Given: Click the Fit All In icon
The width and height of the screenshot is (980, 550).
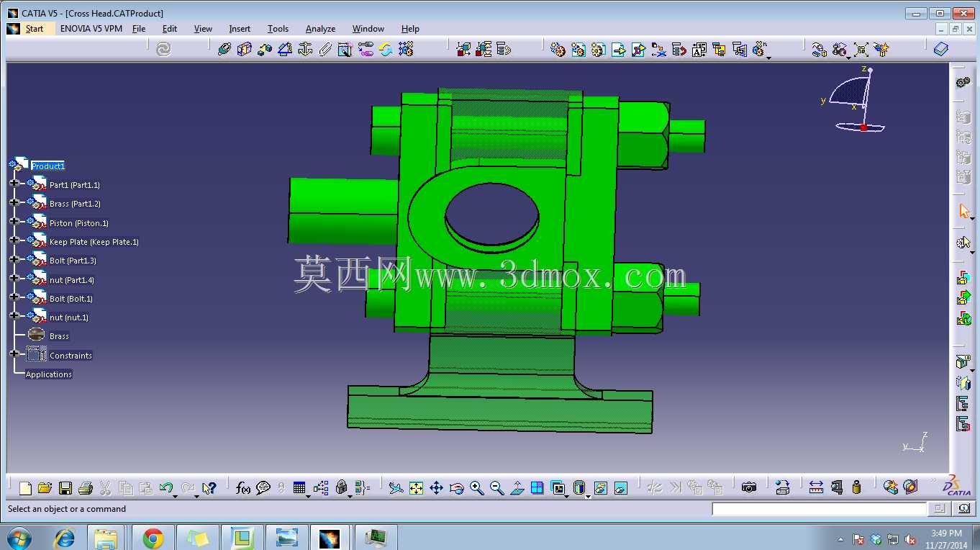Looking at the screenshot, I should tap(416, 487).
